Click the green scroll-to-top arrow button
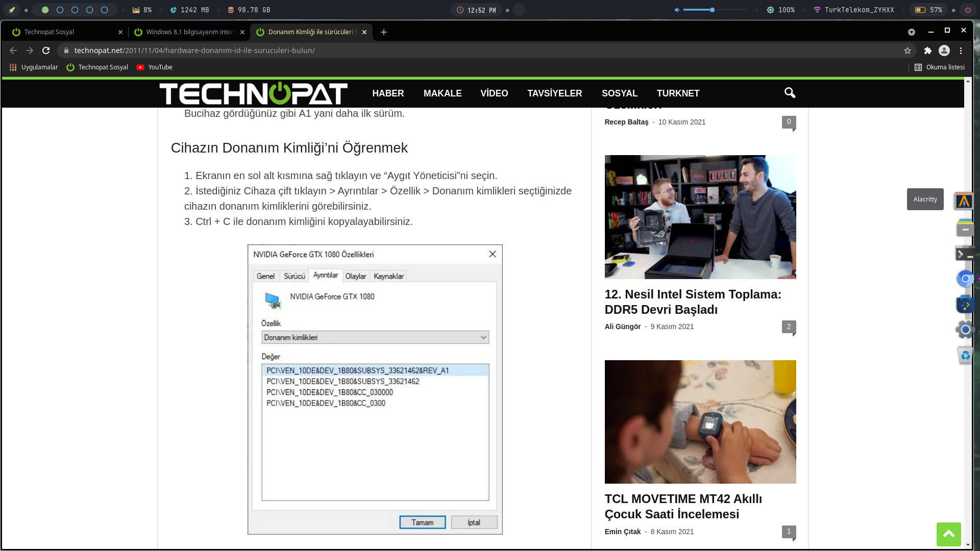This screenshot has width=980, height=551. [x=948, y=534]
